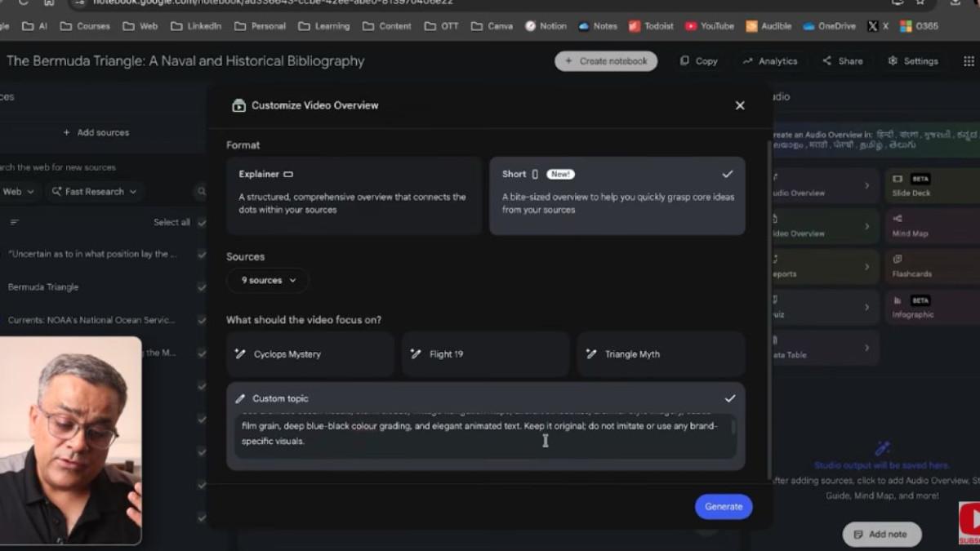Click the Custom topic pencil icon
Screen dimensions: 980x551
point(240,398)
